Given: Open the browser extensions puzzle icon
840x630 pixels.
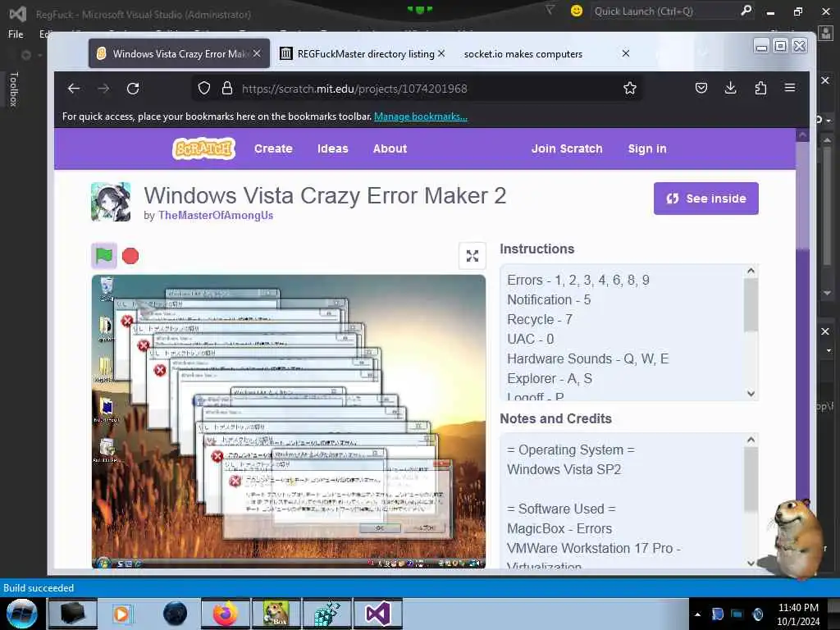Looking at the screenshot, I should pos(760,89).
